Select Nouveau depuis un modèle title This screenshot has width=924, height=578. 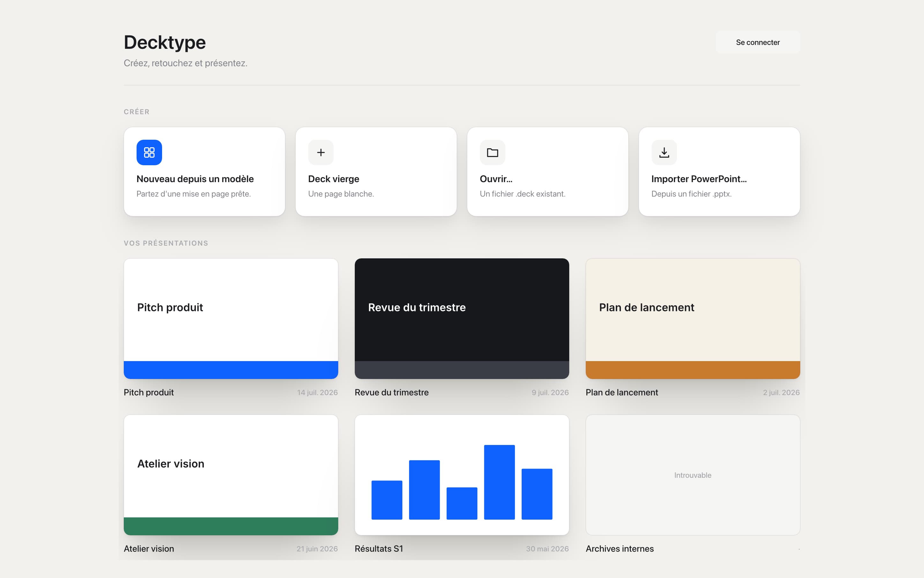click(195, 179)
